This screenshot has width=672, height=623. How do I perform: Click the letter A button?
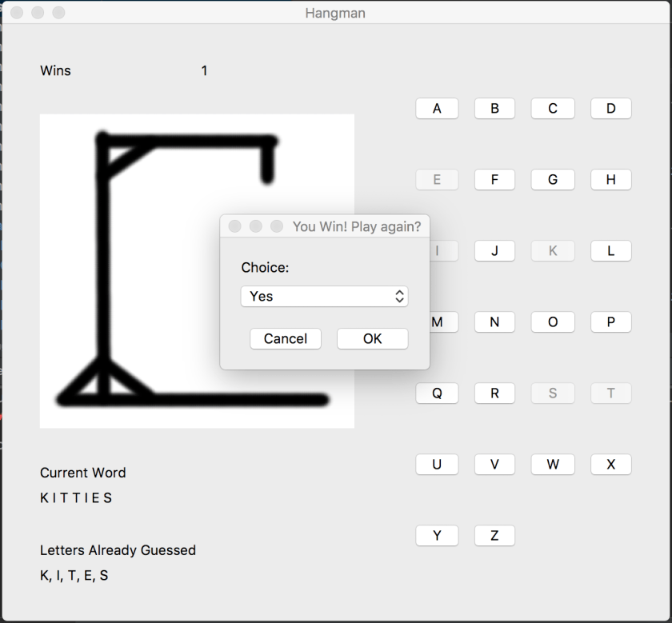437,109
